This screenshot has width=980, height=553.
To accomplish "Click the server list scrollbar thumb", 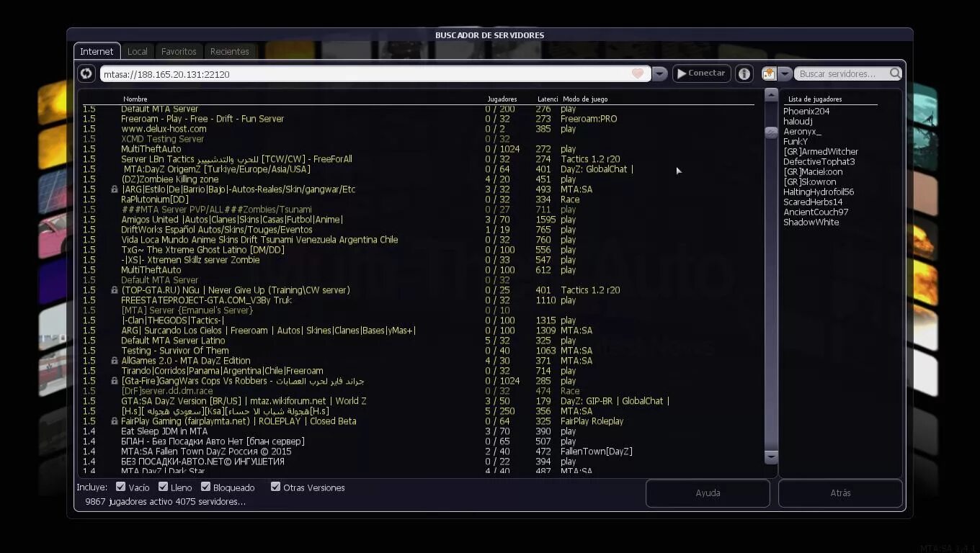I will click(771, 132).
